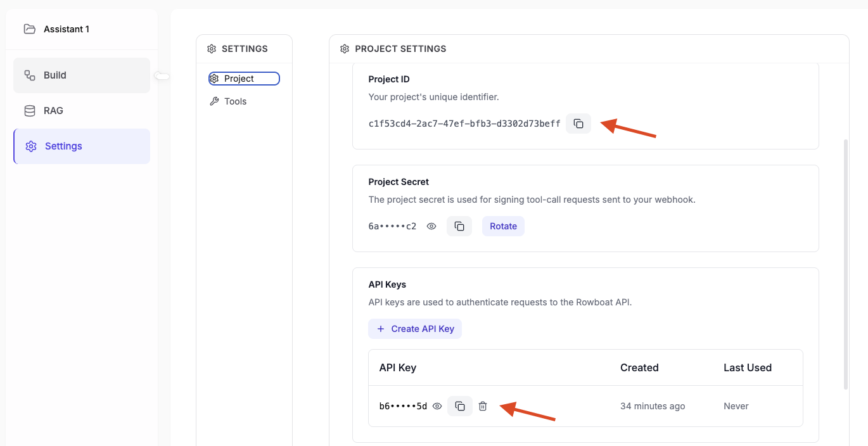Collapse the sidebar using the handle
The height and width of the screenshot is (446, 868).
point(163,76)
